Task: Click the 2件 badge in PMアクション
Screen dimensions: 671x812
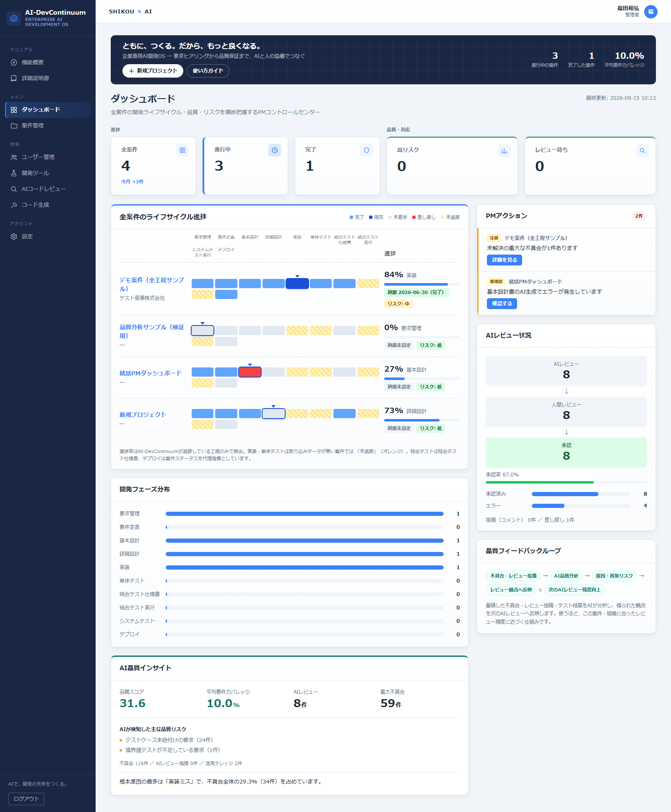Action: coord(639,216)
